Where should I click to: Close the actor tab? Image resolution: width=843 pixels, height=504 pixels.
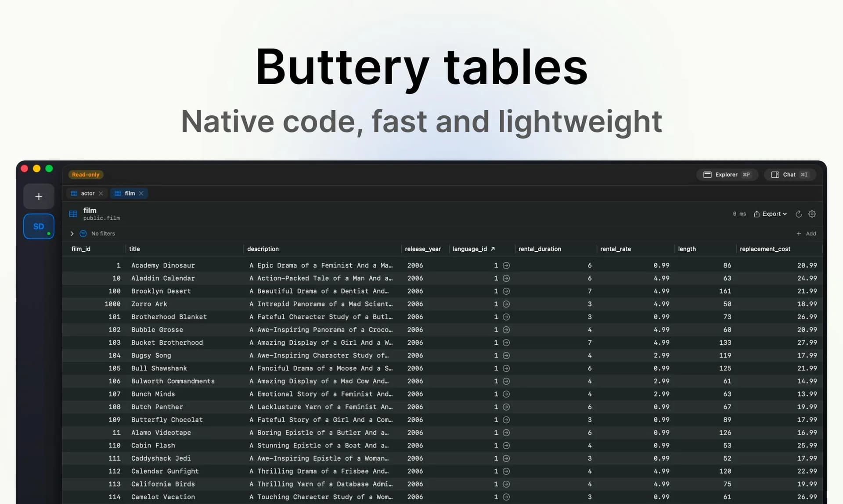tap(101, 193)
